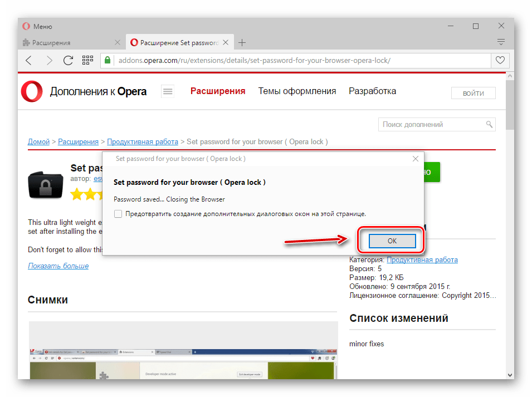Bookmark the page with heart icon

tap(500, 60)
